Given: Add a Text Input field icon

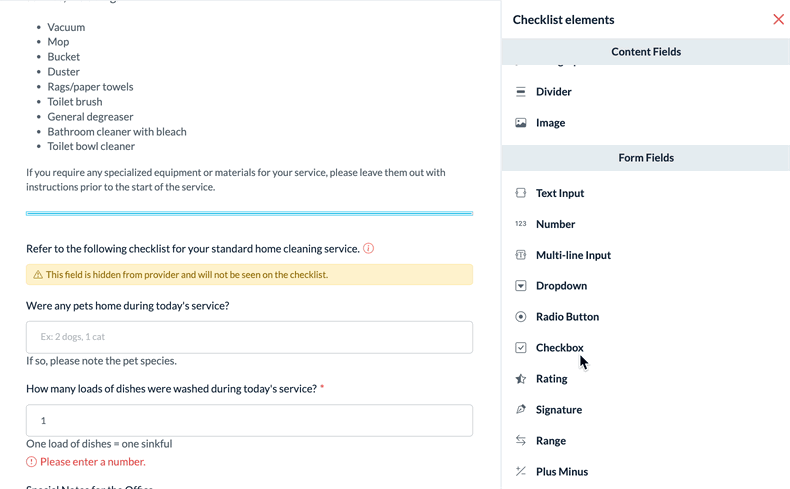Looking at the screenshot, I should pos(520,193).
